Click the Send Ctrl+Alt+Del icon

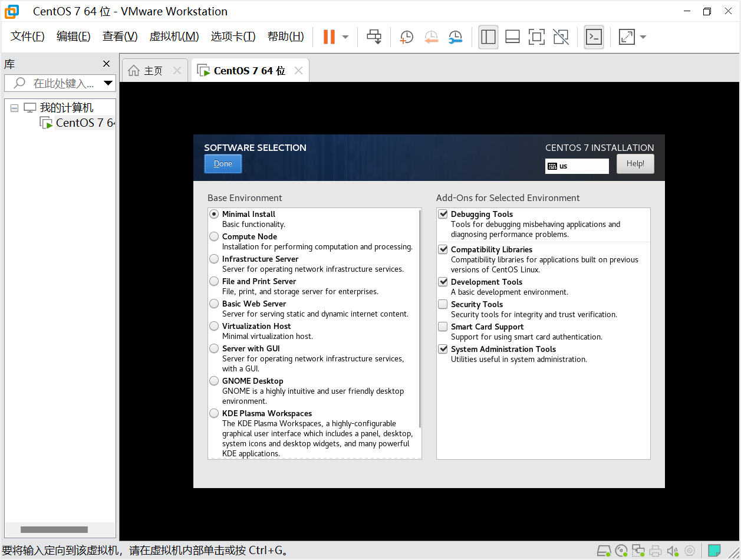coord(374,37)
